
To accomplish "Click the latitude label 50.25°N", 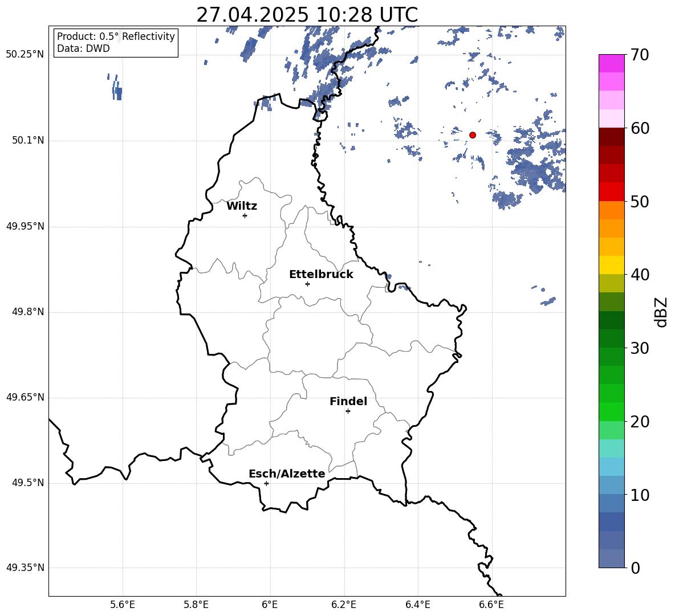I will point(25,55).
